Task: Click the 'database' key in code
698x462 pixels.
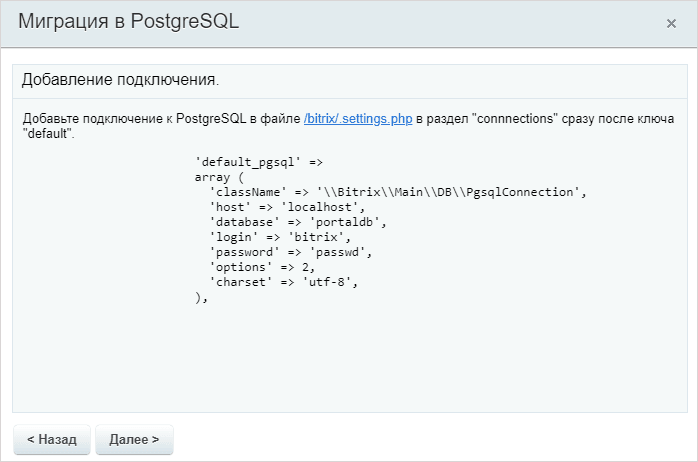Action: [x=244, y=222]
